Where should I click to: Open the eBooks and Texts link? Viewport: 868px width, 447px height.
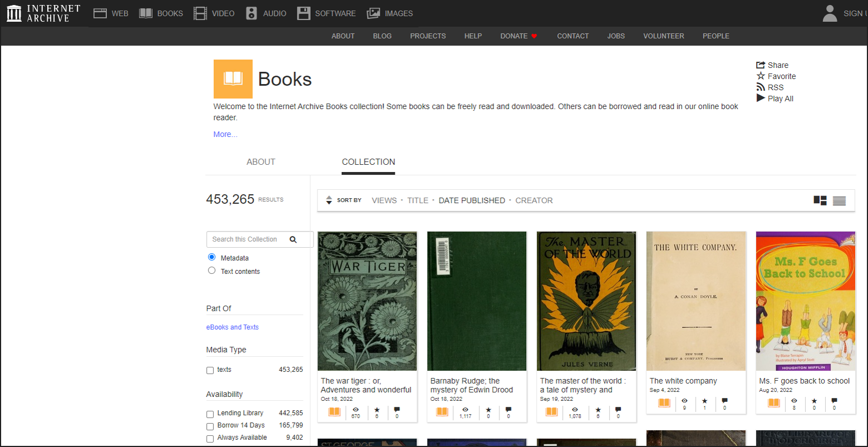click(x=232, y=327)
